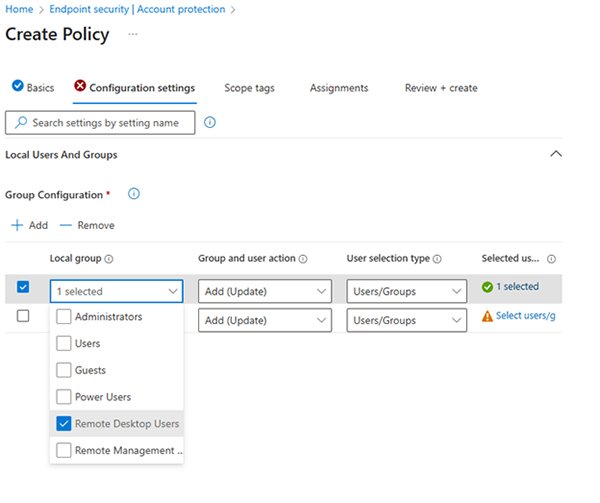
Task: Open the Review + create tab
Action: click(x=441, y=88)
